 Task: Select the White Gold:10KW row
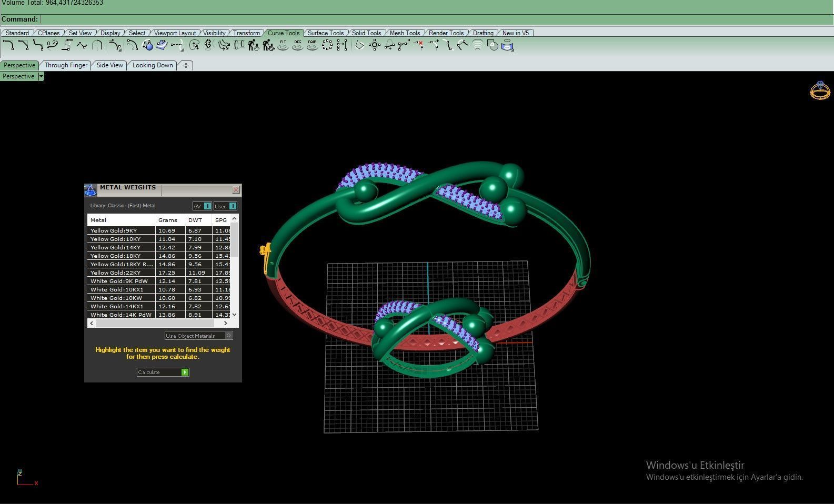point(159,298)
